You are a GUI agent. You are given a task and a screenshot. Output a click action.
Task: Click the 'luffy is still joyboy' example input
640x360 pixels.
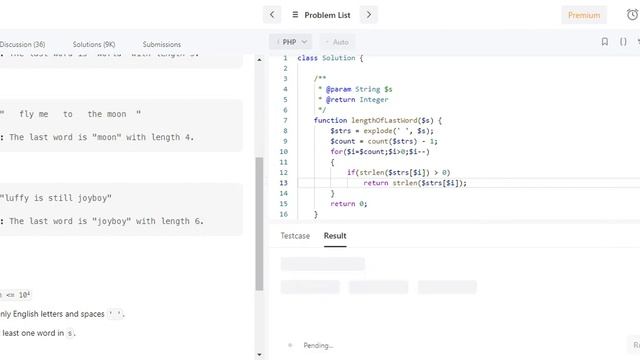point(56,198)
